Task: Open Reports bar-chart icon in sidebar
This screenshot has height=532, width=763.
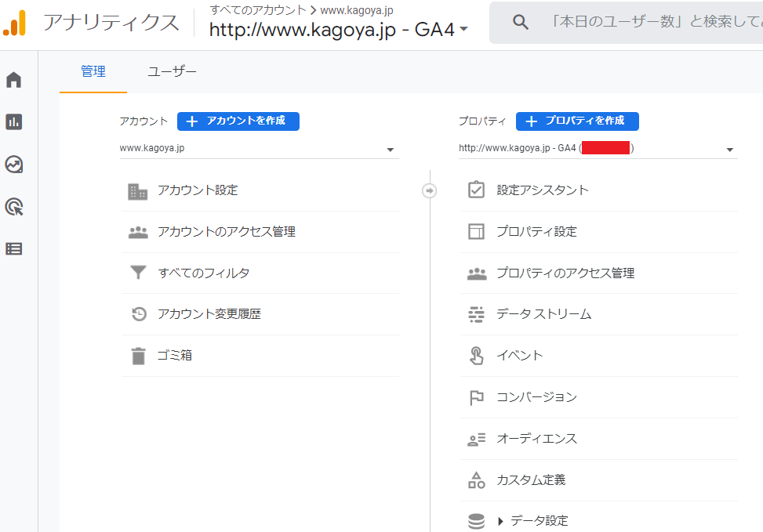Action: point(13,122)
